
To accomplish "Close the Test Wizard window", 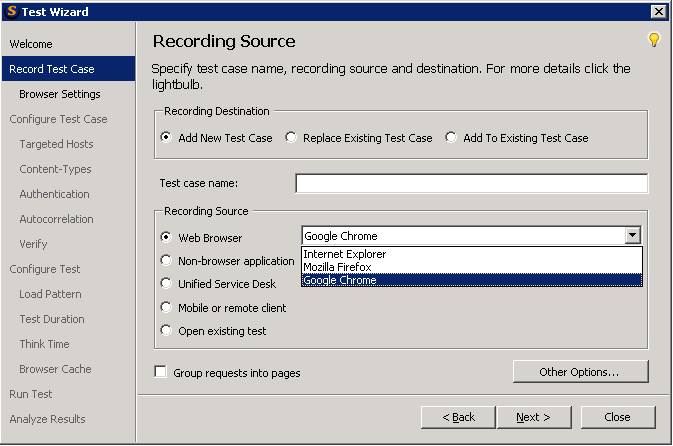I will 658,11.
